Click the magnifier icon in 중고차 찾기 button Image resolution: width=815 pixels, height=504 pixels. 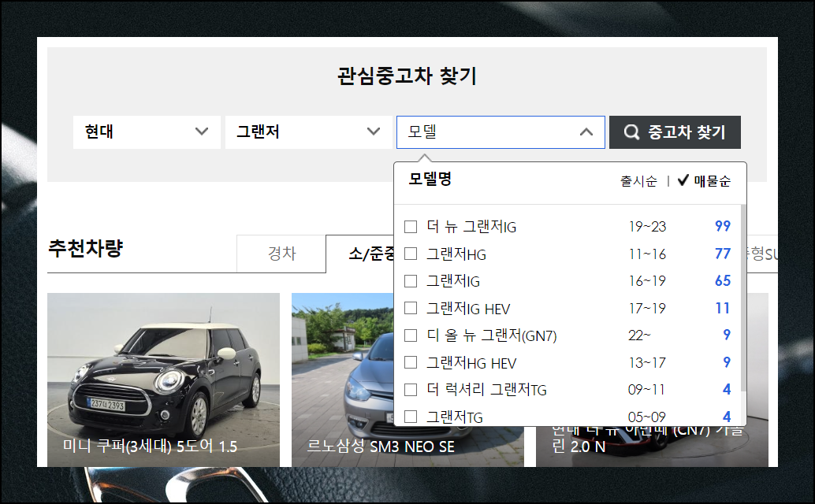pos(631,132)
